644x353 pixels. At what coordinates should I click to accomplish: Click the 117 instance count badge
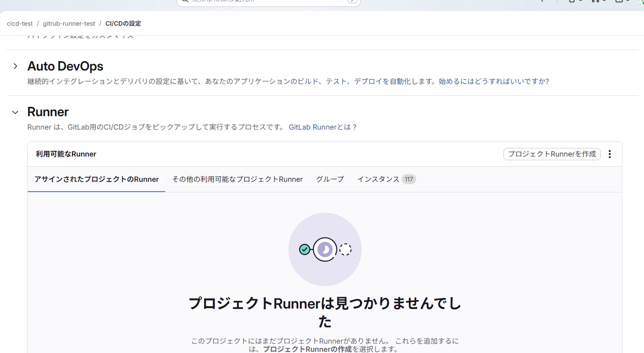click(x=409, y=179)
